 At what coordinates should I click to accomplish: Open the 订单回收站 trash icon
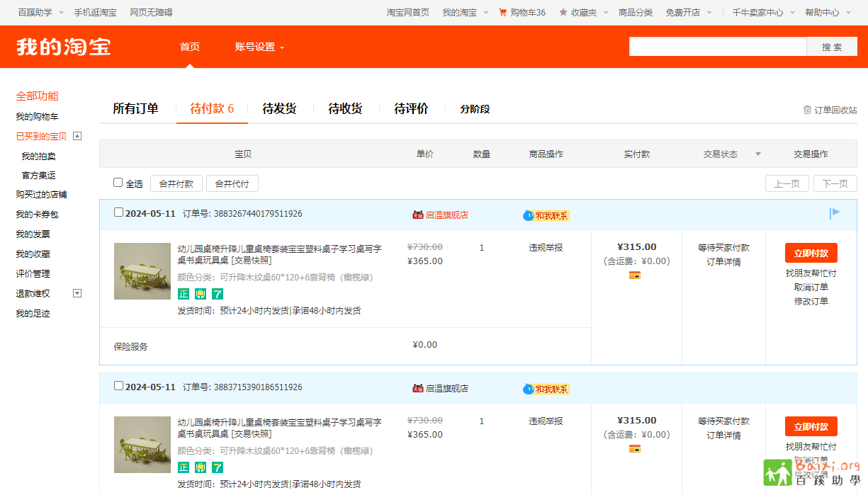coord(807,110)
